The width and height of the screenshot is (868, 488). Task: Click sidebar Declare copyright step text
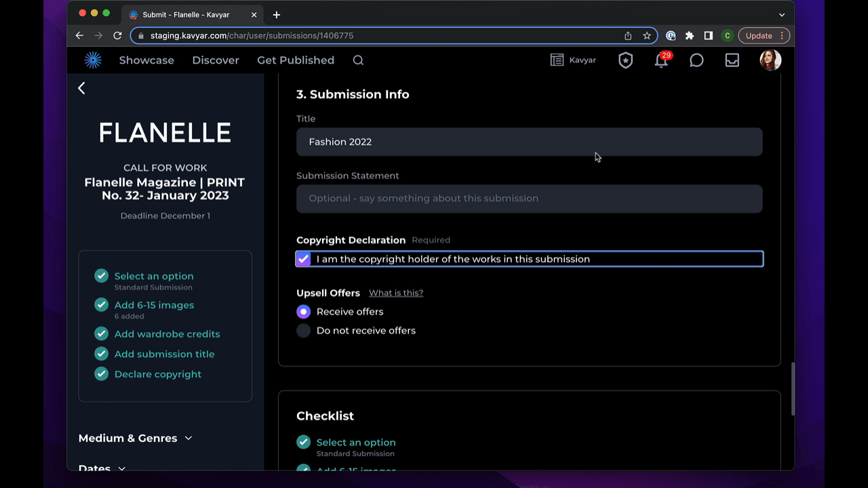point(158,374)
